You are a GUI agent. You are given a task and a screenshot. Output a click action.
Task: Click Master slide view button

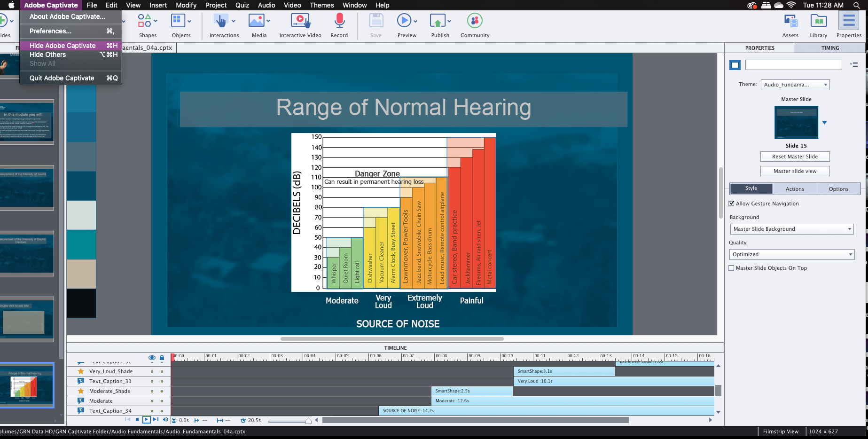click(x=795, y=171)
